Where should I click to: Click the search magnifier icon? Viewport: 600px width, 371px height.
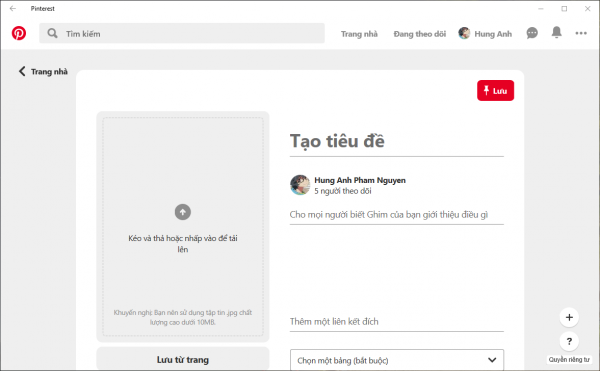click(x=52, y=33)
